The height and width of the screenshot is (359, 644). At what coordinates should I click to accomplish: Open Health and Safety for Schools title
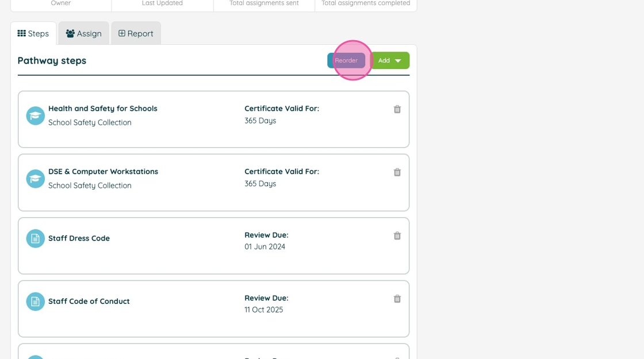click(102, 109)
